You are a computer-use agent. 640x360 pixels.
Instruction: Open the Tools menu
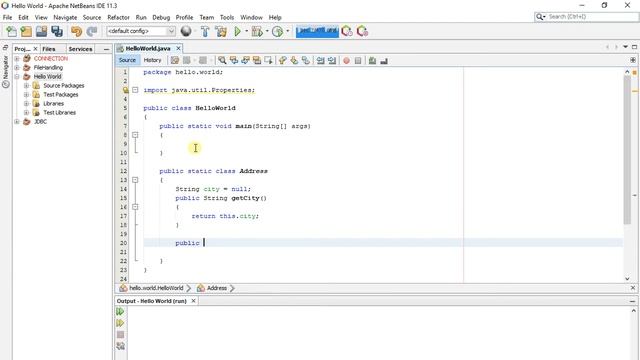[x=227, y=18]
